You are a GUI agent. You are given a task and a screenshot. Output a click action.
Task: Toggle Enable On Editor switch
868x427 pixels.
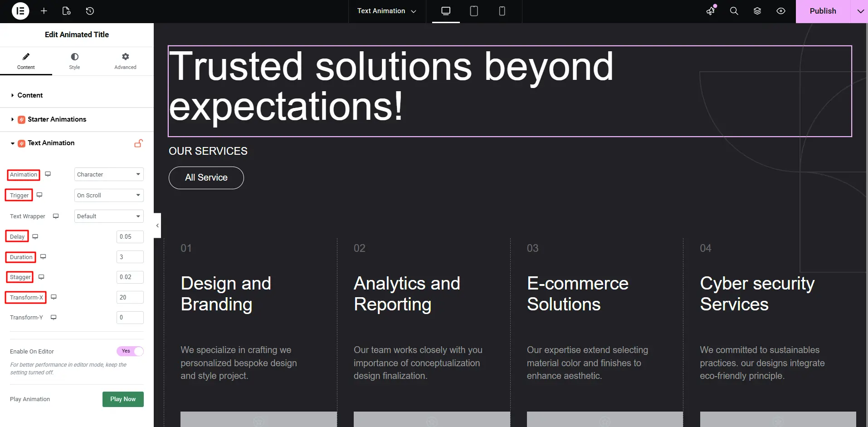(130, 351)
